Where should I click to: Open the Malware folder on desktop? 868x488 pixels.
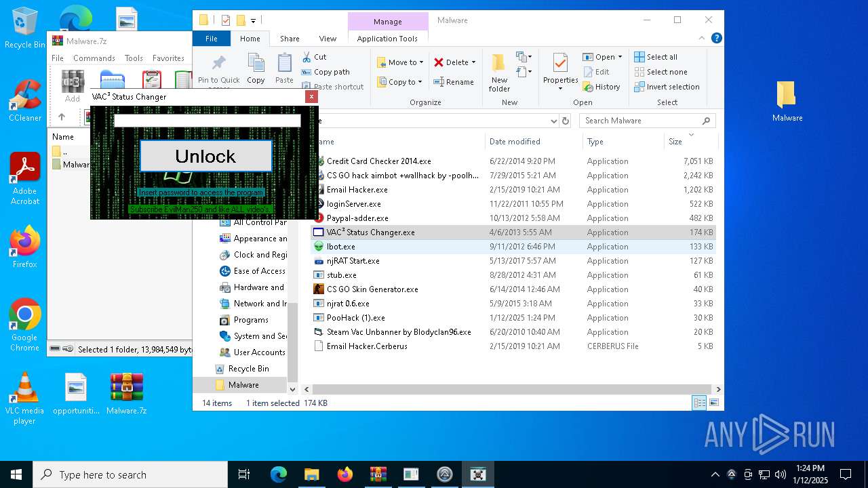pos(787,102)
